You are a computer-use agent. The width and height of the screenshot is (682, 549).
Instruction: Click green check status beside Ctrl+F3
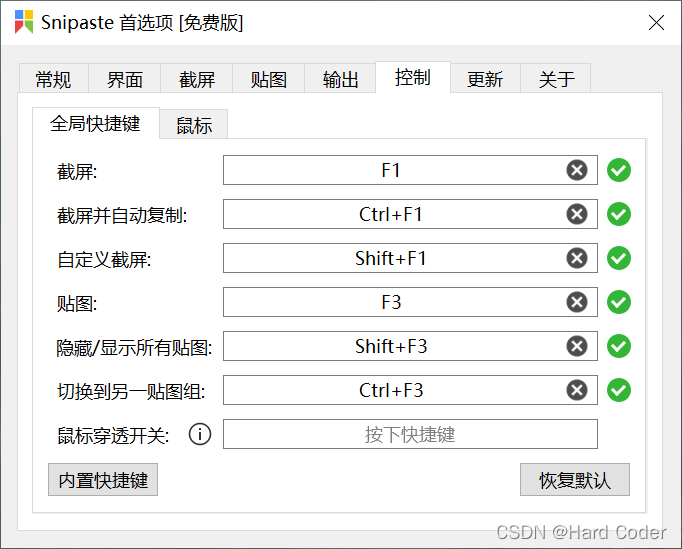[x=619, y=390]
